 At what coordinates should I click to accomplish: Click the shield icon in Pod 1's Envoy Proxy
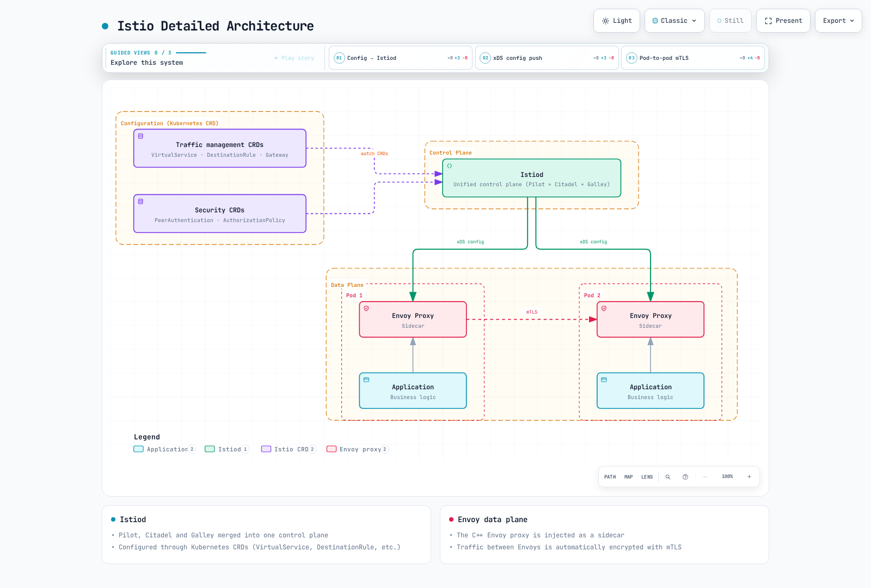pyautogui.click(x=366, y=309)
